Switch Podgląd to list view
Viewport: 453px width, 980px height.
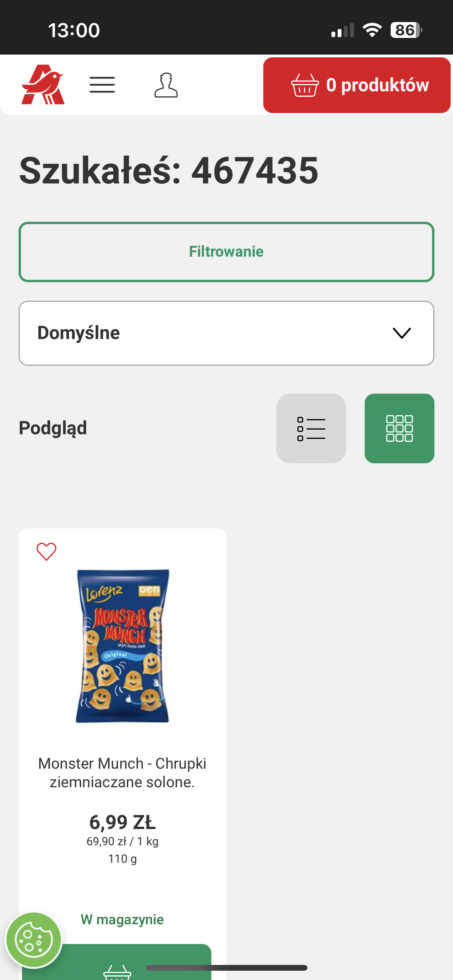[311, 428]
